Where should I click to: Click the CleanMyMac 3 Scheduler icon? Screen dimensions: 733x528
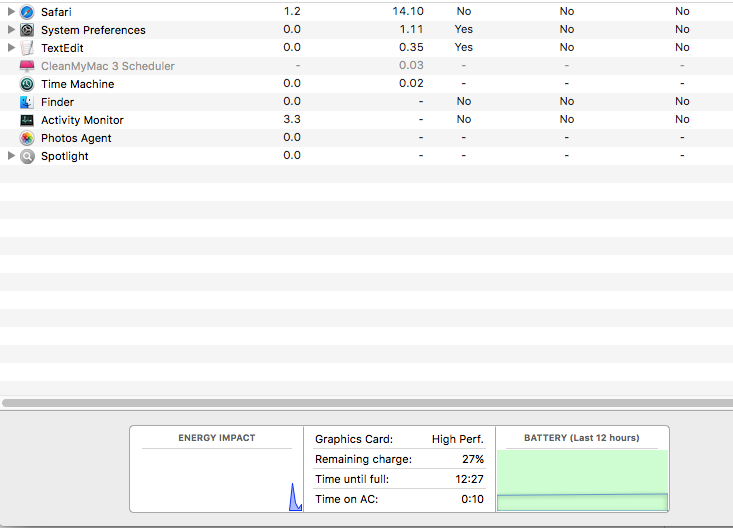27,66
